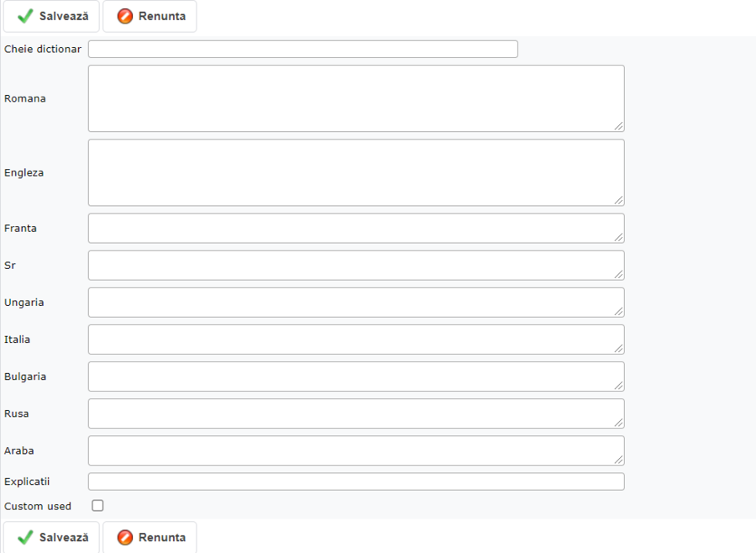Click the Araba text field
This screenshot has height=553, width=756.
[355, 450]
